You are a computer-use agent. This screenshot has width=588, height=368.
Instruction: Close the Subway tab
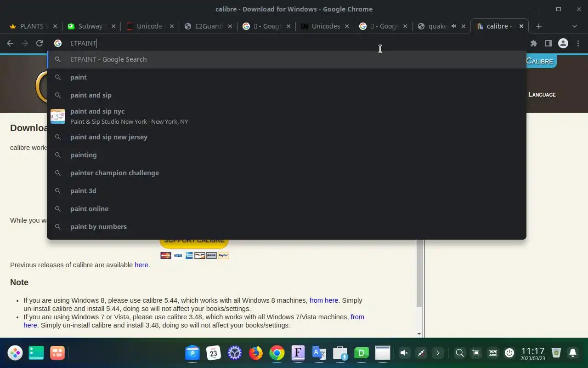pyautogui.click(x=113, y=26)
